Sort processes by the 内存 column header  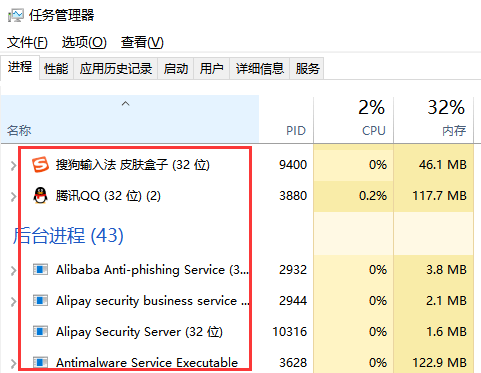pyautogui.click(x=433, y=119)
